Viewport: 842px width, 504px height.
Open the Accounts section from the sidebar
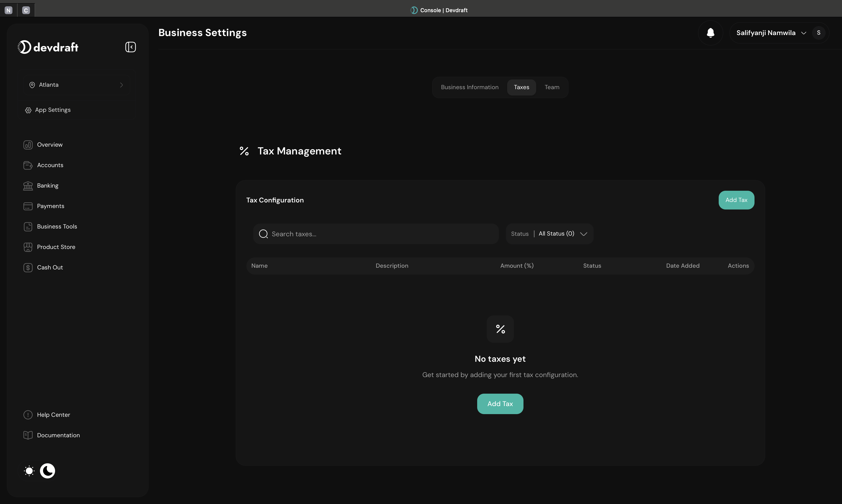28,165
